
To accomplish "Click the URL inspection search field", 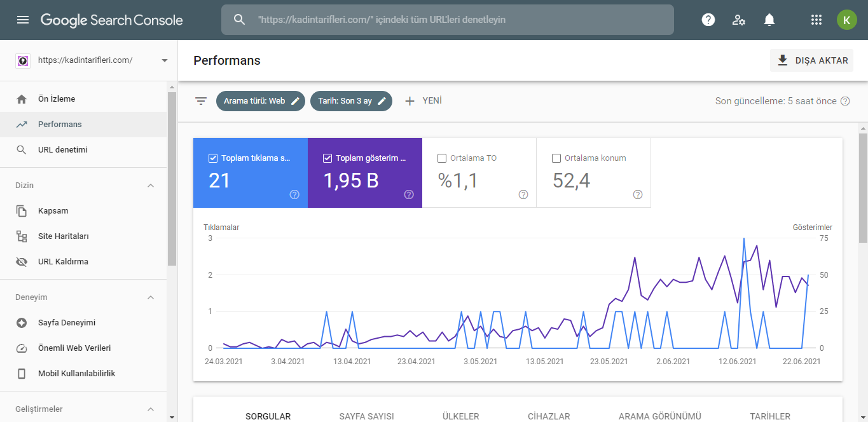I will pos(448,20).
